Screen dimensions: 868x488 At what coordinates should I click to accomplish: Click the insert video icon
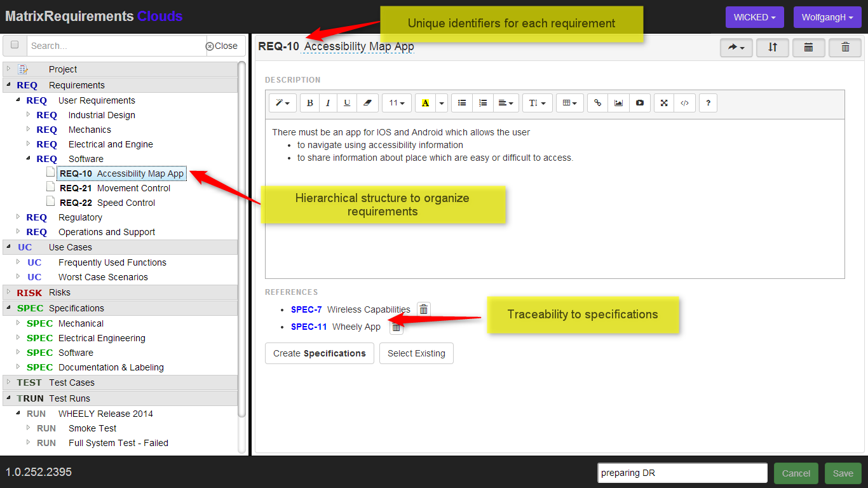tap(639, 103)
